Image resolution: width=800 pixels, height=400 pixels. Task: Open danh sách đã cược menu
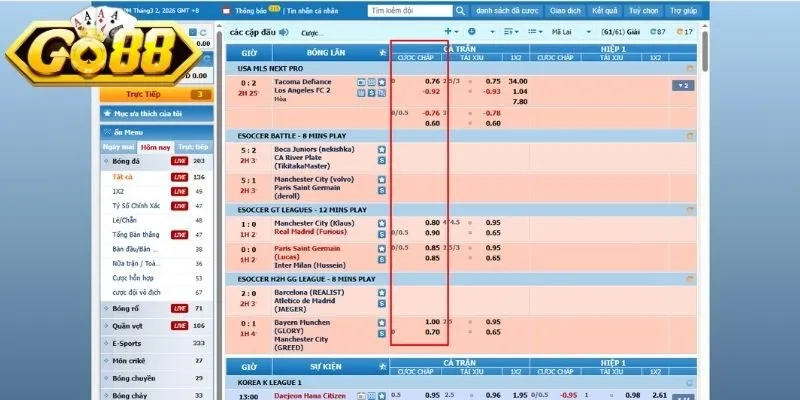[x=507, y=11]
